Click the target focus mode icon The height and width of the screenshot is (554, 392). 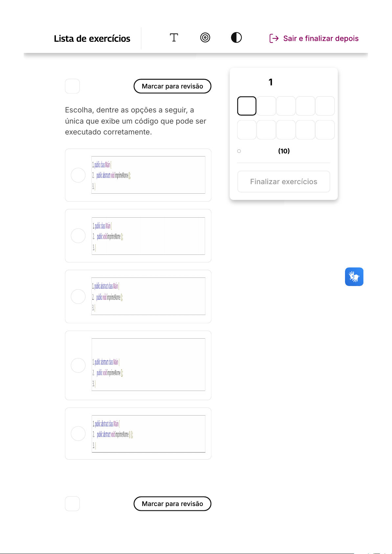tap(205, 38)
